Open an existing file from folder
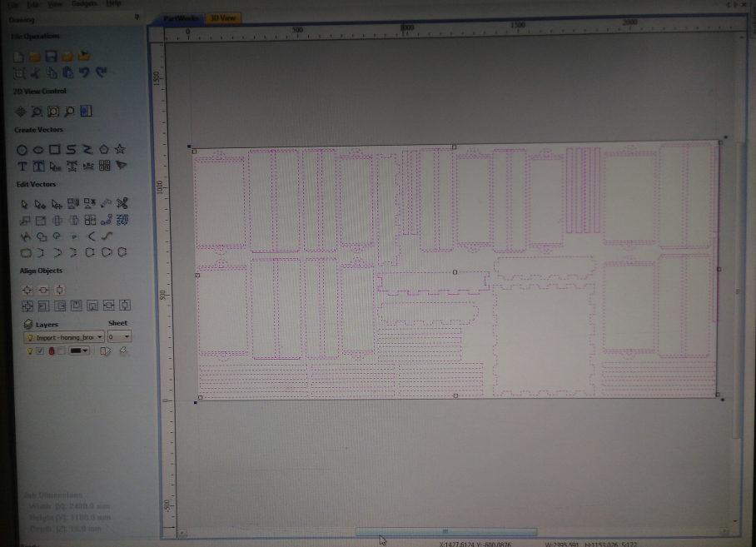The image size is (756, 547). [35, 57]
